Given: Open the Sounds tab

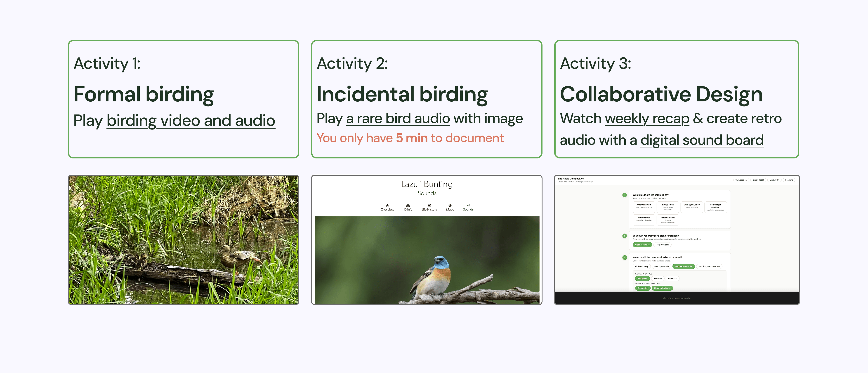Looking at the screenshot, I should (468, 207).
